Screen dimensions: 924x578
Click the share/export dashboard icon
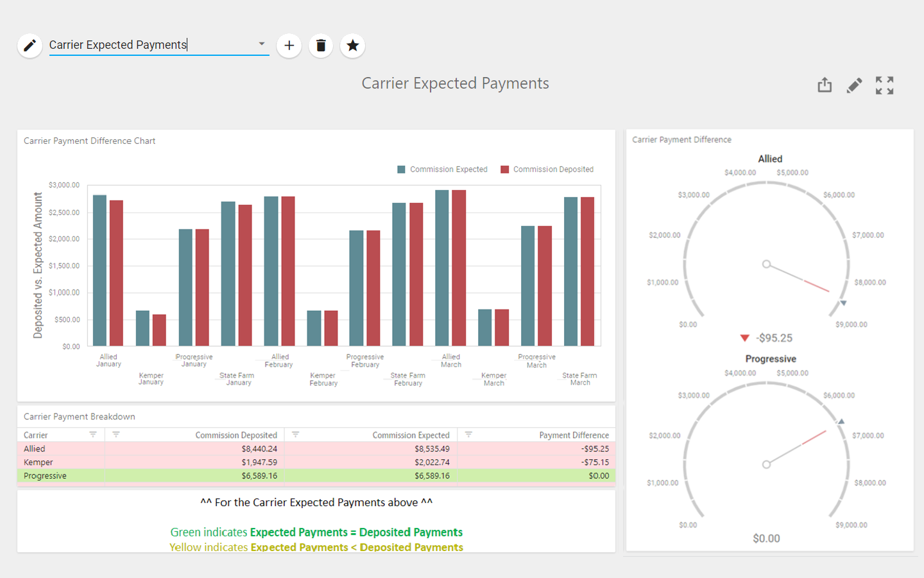coord(825,85)
